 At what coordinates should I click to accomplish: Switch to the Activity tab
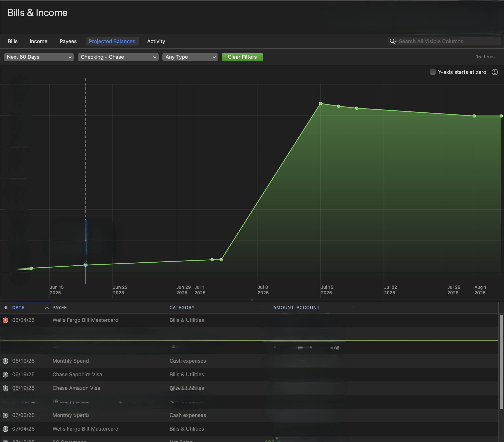156,41
